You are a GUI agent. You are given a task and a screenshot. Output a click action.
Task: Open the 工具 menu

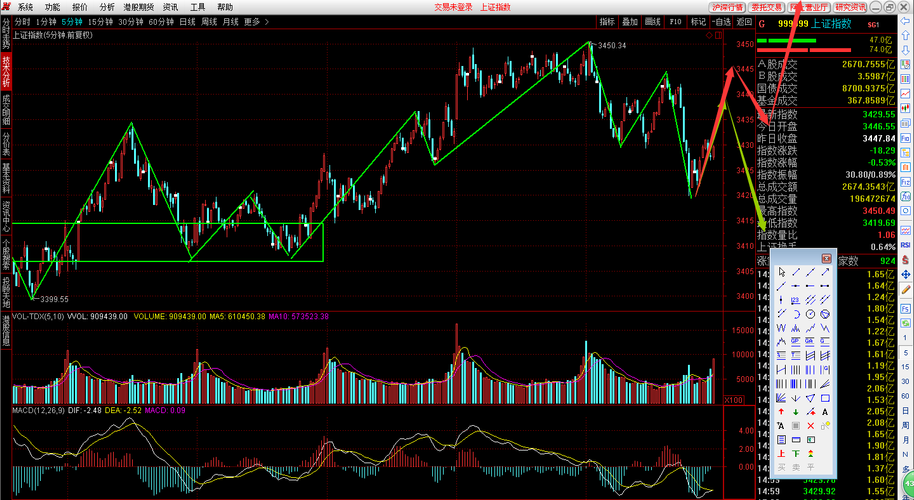click(198, 7)
